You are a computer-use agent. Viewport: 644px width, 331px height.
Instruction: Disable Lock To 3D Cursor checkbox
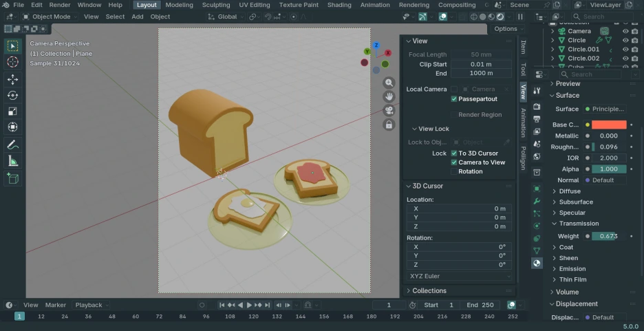(454, 153)
